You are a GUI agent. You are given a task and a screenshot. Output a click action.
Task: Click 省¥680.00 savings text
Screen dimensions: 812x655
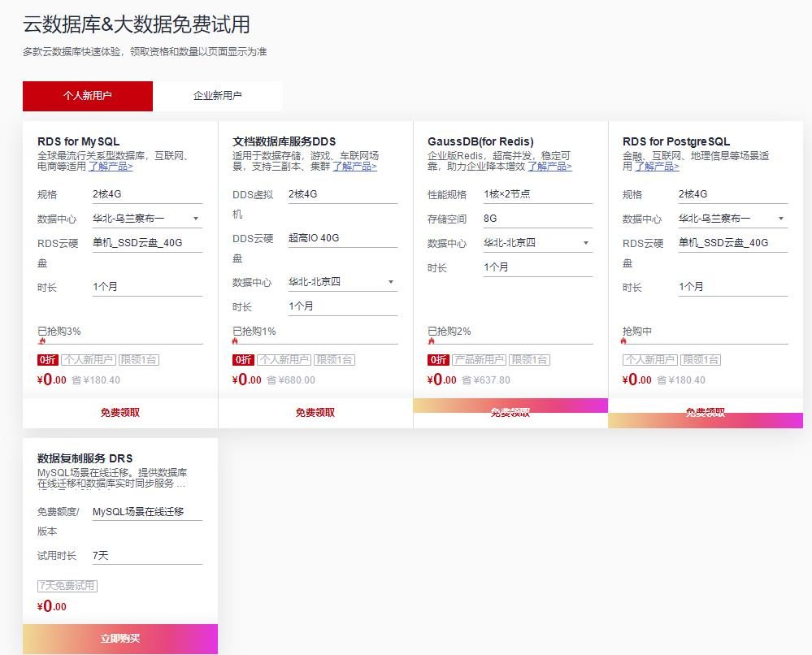coord(291,380)
